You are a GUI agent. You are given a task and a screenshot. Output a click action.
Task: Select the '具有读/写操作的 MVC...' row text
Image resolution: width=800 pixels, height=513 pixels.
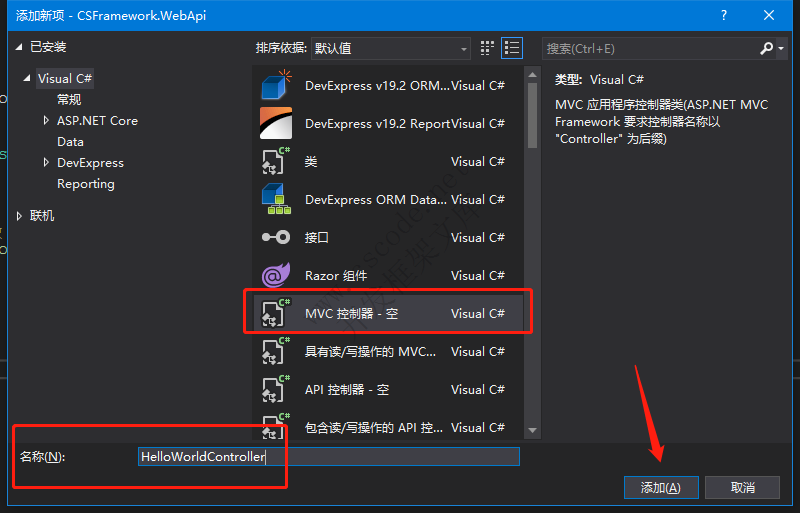(x=370, y=352)
